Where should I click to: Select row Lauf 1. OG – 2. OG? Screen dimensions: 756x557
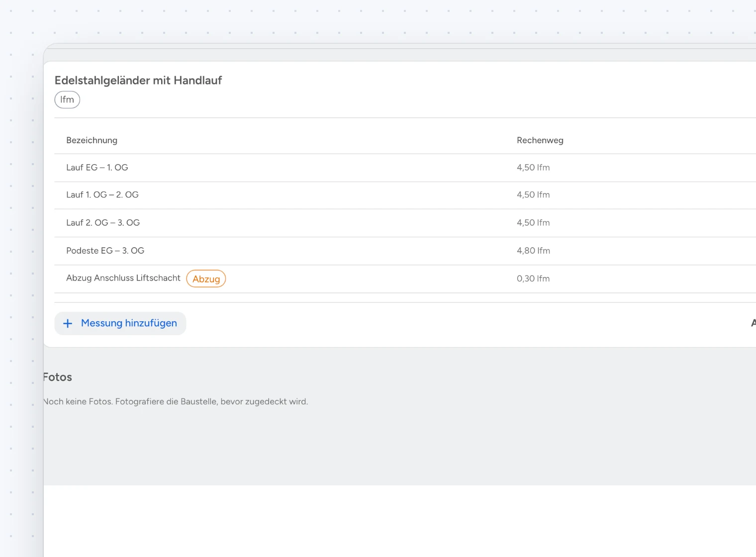click(x=405, y=195)
